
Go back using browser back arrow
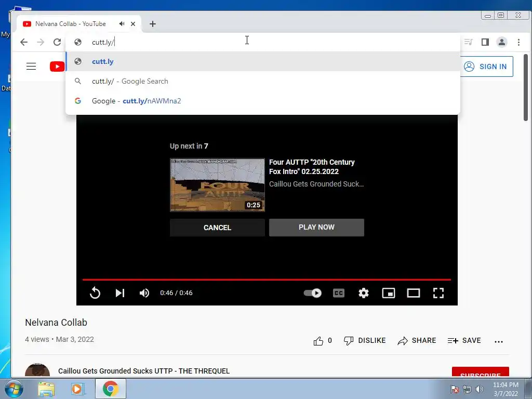click(x=24, y=42)
